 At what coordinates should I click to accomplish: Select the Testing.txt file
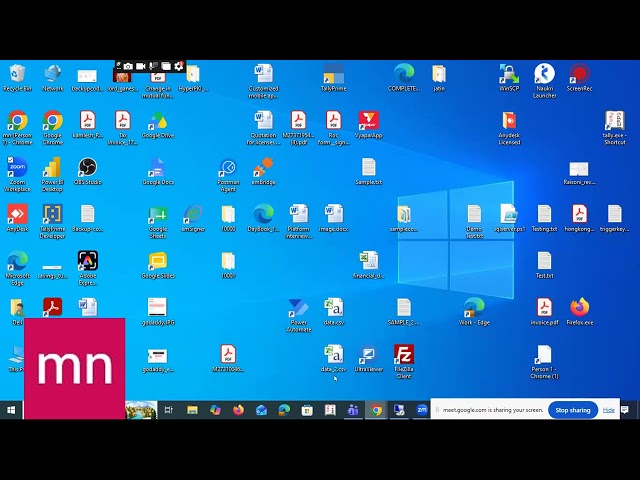(544, 218)
